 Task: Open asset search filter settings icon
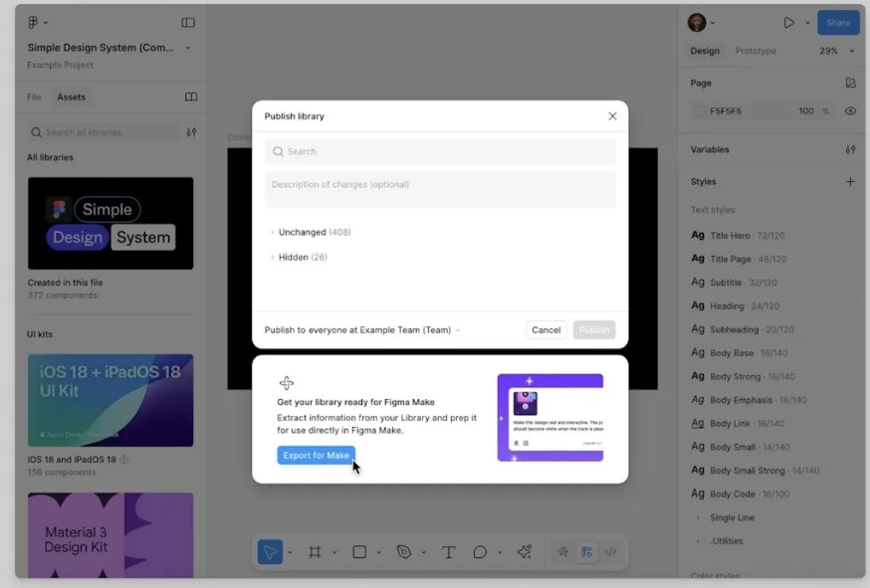coord(191,132)
